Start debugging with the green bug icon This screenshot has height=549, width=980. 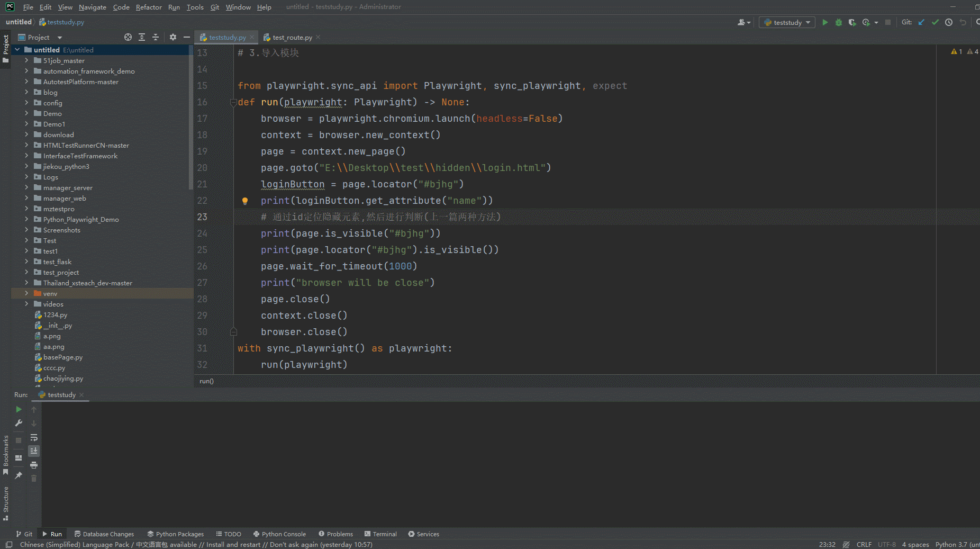[839, 22]
